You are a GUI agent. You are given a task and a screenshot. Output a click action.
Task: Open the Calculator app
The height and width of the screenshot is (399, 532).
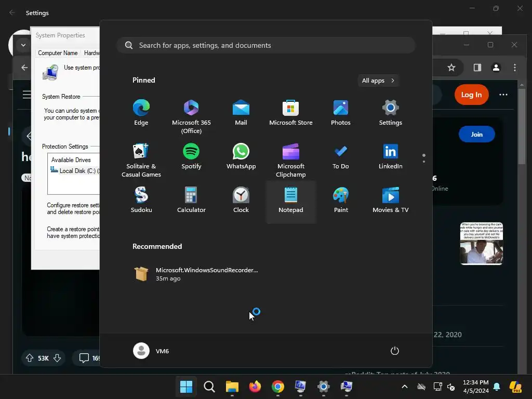pos(191,200)
